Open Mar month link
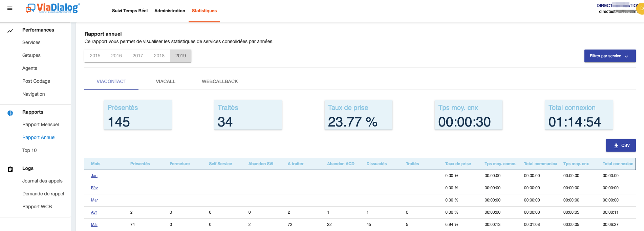 click(x=94, y=200)
